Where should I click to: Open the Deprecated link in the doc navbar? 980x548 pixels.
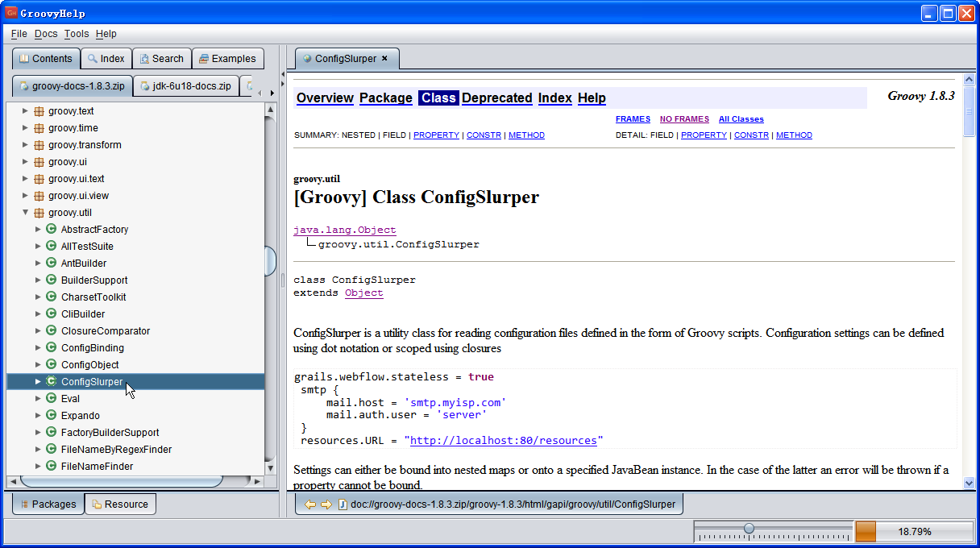pos(497,98)
